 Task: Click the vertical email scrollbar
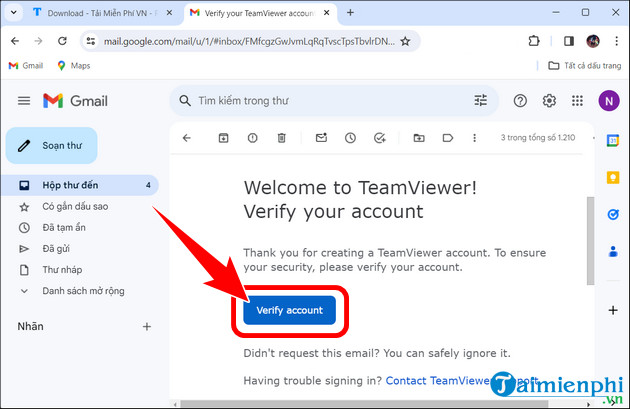tap(590, 241)
